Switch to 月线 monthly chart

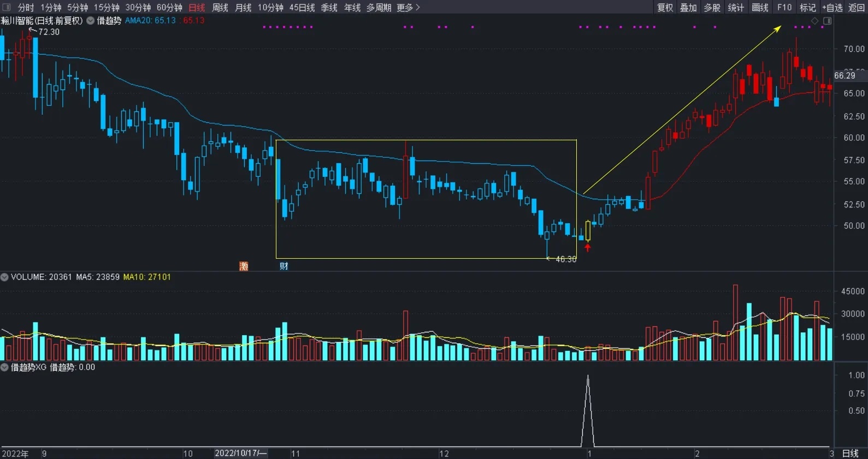pos(243,8)
